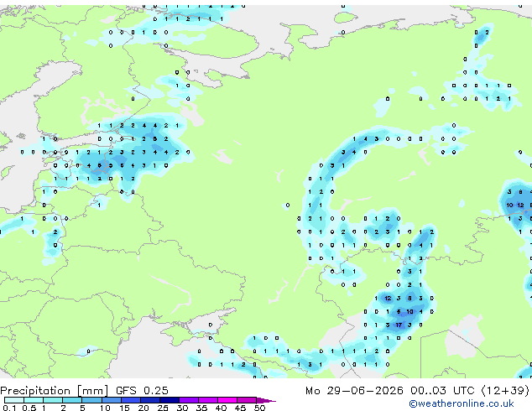Screen dimensions: 532x411
Task: Click the date 'Mo 29-06-2026'
Action: pos(354,391)
